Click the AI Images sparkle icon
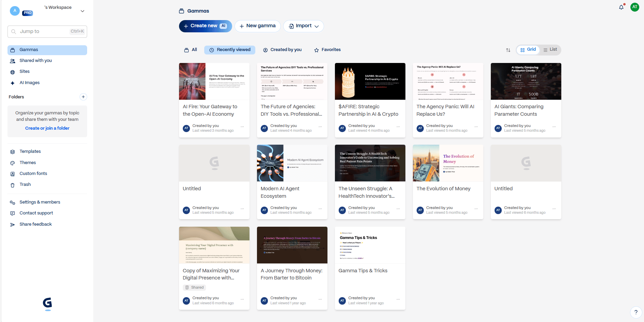The height and width of the screenshot is (322, 644). 13,83
